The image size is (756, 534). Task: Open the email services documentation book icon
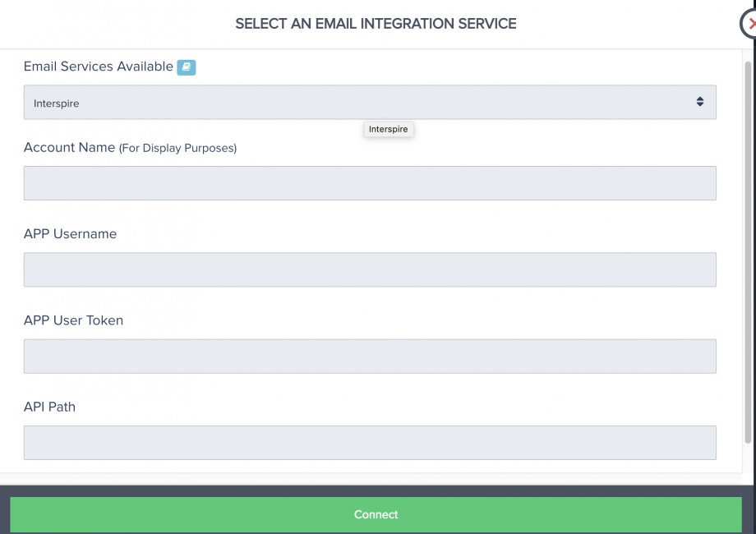coord(186,67)
